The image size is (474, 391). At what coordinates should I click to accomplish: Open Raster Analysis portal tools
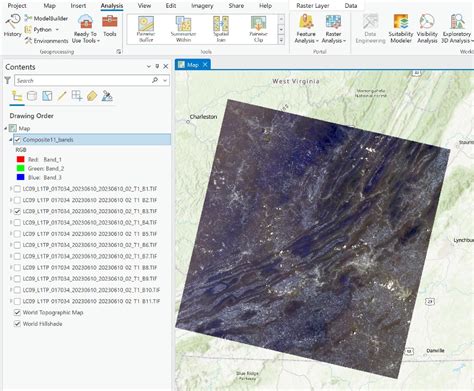click(x=333, y=29)
